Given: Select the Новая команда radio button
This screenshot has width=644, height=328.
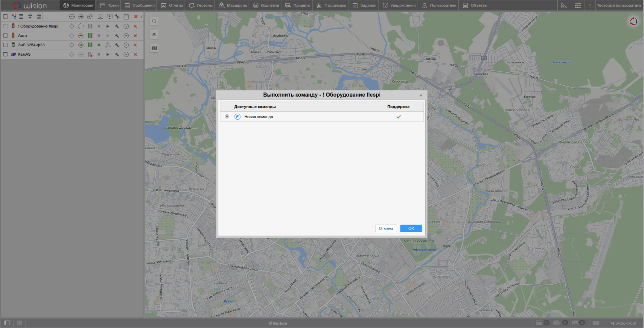Looking at the screenshot, I should 227,117.
